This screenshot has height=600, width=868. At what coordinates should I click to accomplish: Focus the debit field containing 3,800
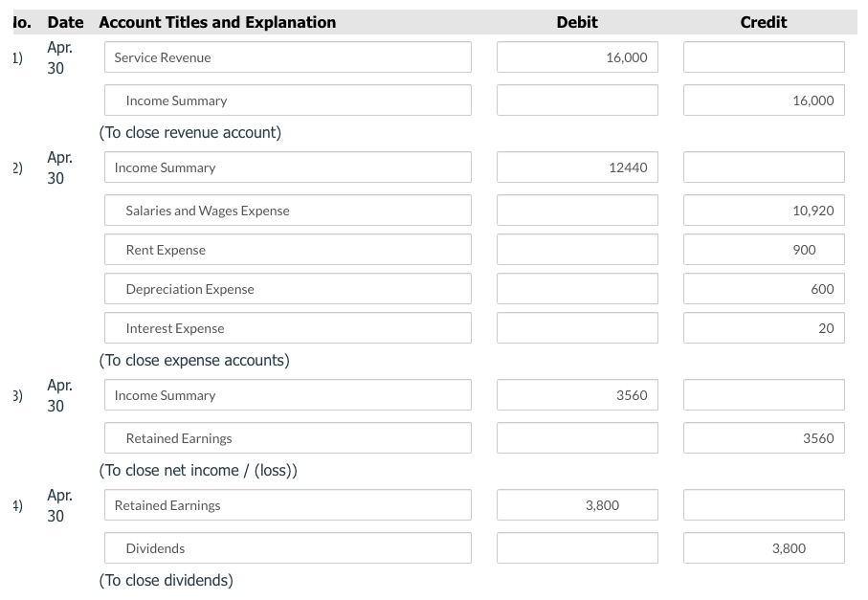(x=577, y=505)
